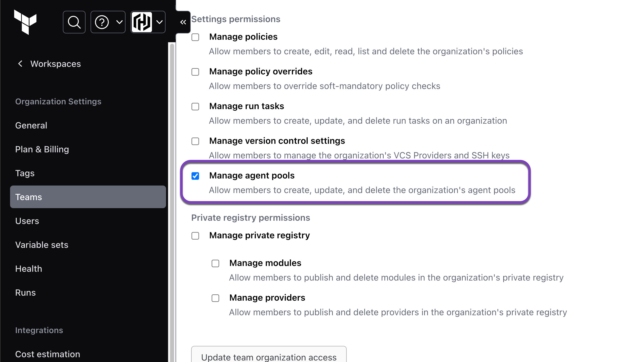Check the Manage providers option

tap(215, 298)
